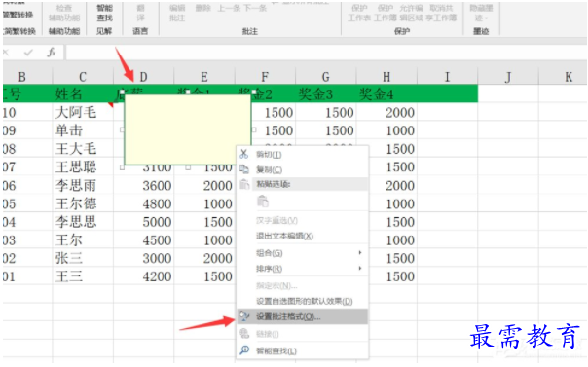Expand the 组合(G) submenu arrow
Screen dimensions: 588x367
(x=360, y=253)
